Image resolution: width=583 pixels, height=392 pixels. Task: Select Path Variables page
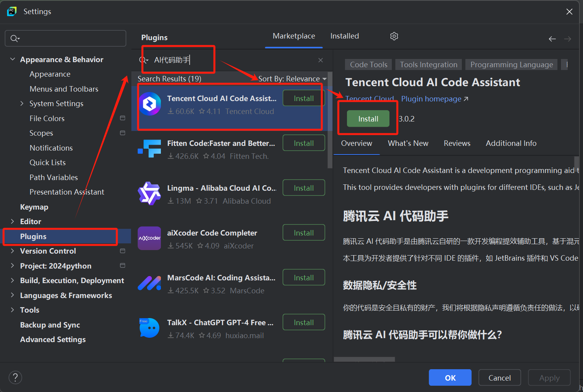click(x=54, y=177)
